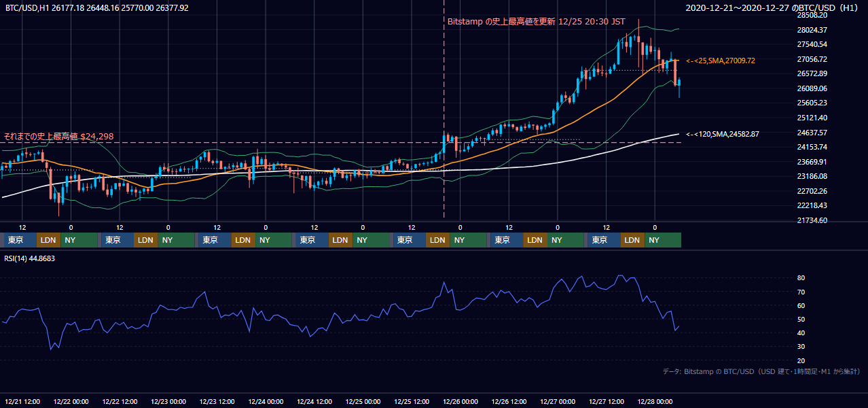Click the 12/22 00:00 time axis label
868x408 pixels.
click(x=71, y=401)
